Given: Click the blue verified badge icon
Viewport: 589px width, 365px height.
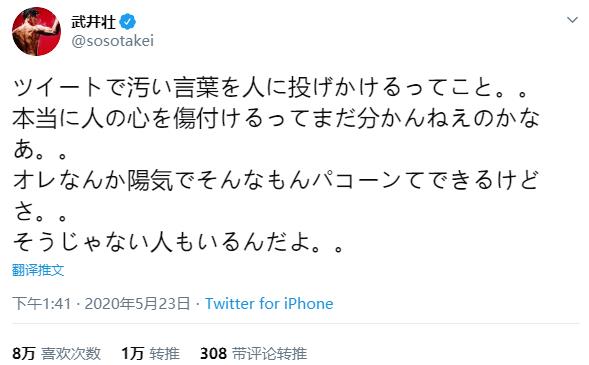Looking at the screenshot, I should click(x=128, y=22).
